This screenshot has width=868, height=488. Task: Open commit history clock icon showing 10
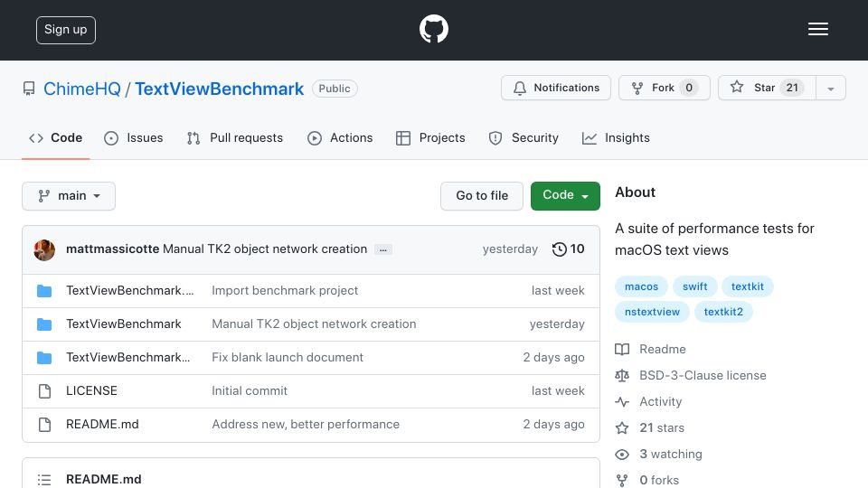tap(568, 249)
